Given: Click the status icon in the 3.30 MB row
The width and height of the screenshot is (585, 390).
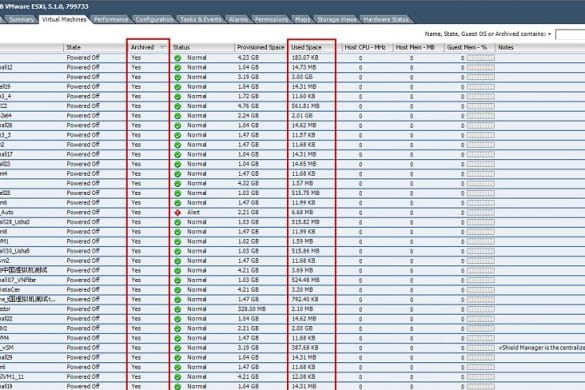Looking at the screenshot, I should [x=178, y=290].
